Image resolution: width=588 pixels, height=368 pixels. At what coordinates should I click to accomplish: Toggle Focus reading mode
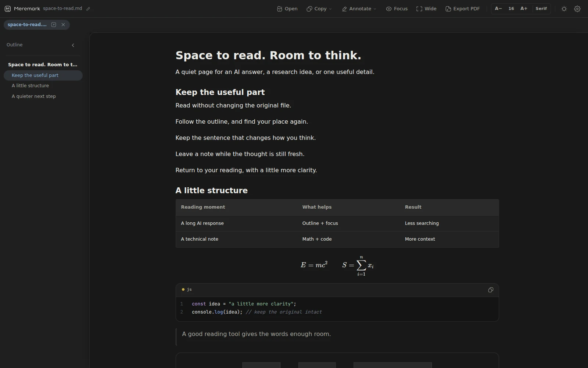tap(397, 9)
